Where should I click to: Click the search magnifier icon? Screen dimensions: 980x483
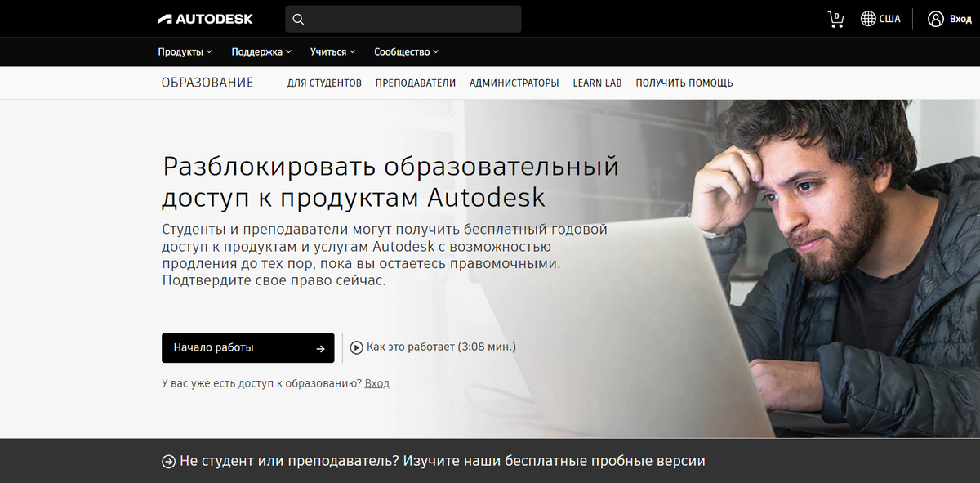coord(298,19)
